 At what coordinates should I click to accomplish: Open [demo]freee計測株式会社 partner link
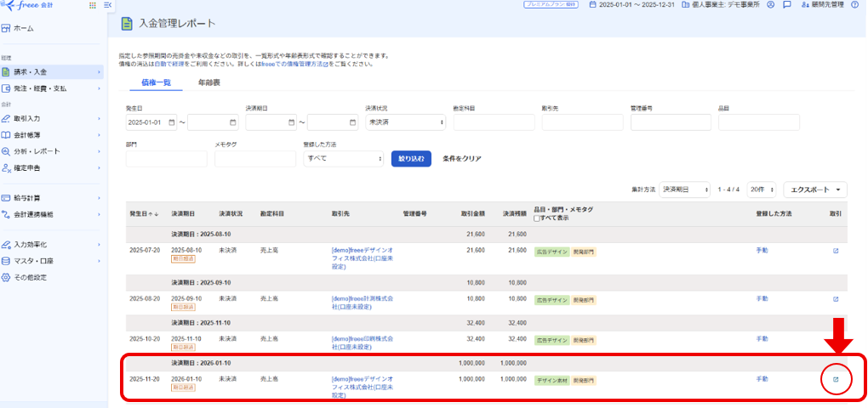click(363, 302)
